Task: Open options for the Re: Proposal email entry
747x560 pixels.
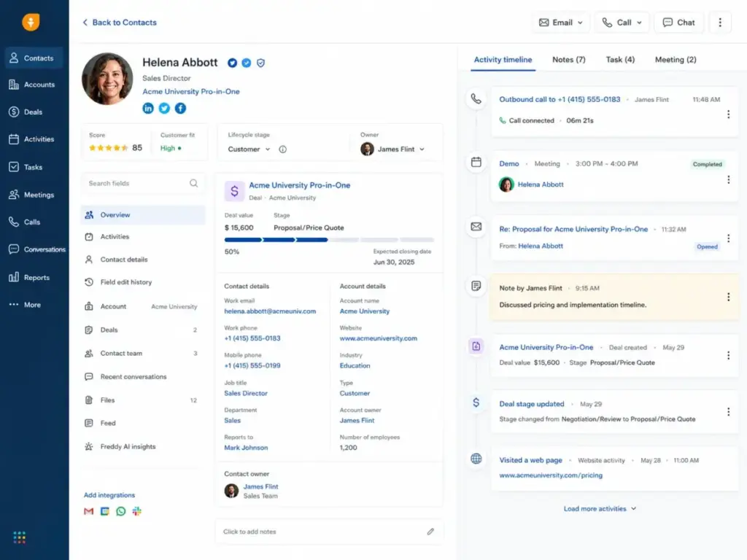Action: click(728, 238)
